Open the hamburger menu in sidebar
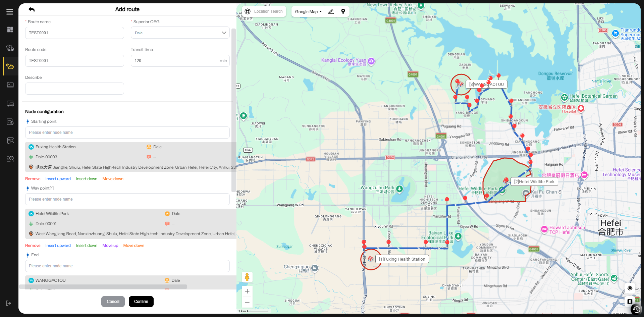 click(10, 12)
